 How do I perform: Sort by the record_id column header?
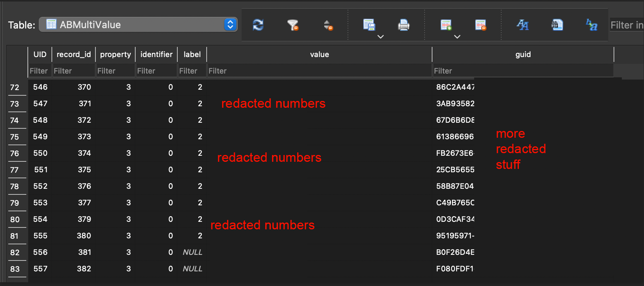(74, 54)
